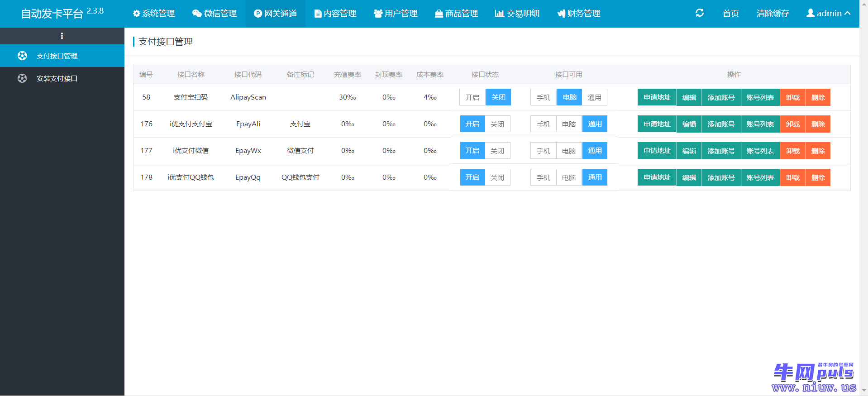Click 编辑 for 支付宝扫码 row
Image resolution: width=868 pixels, height=396 pixels.
pyautogui.click(x=689, y=97)
